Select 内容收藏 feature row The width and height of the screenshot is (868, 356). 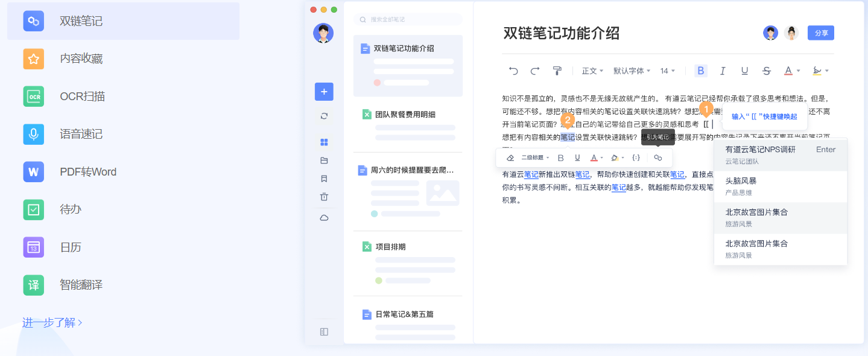[123, 59]
